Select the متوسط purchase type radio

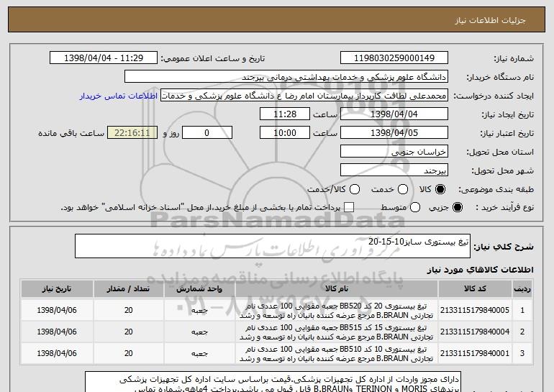pyautogui.click(x=415, y=207)
